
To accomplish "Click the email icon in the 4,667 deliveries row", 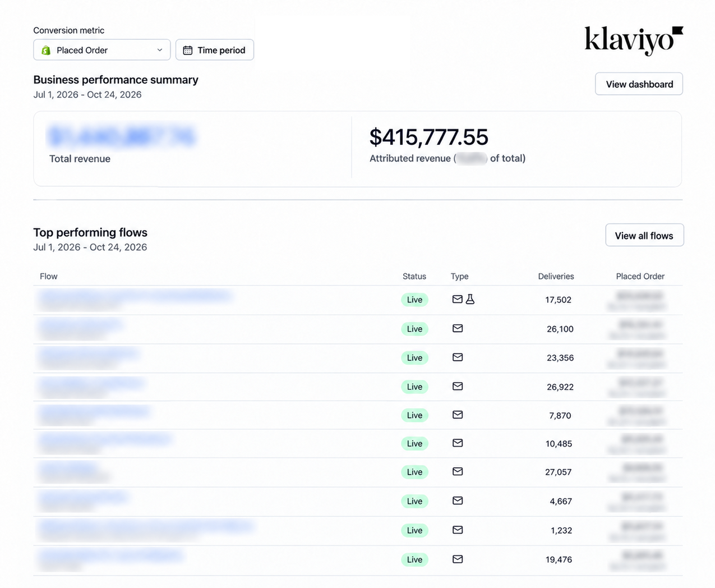I will pyautogui.click(x=458, y=500).
